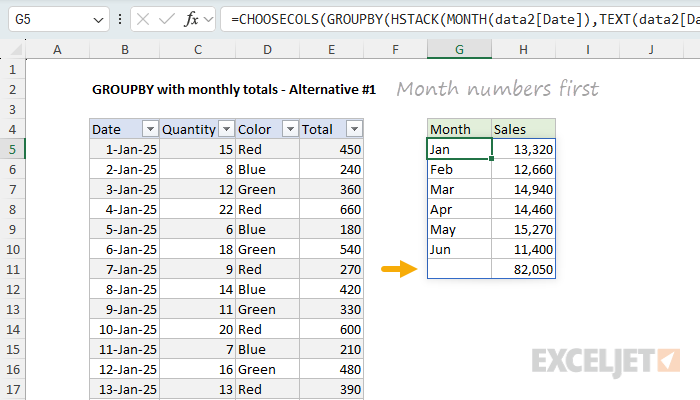Image resolution: width=700 pixels, height=400 pixels.
Task: Click the Date header cell label
Action: [x=106, y=129]
